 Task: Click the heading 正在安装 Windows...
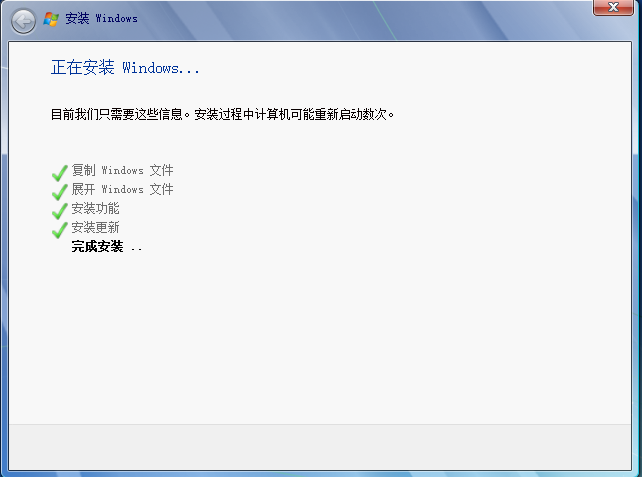click(125, 68)
